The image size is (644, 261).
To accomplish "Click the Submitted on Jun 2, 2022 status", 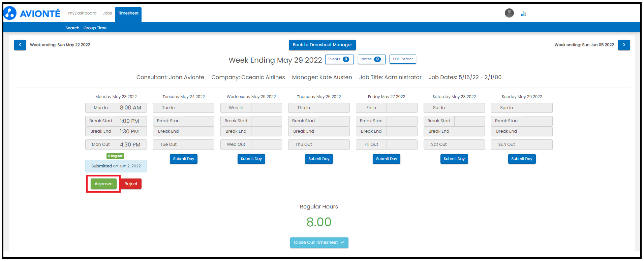I will (x=116, y=166).
